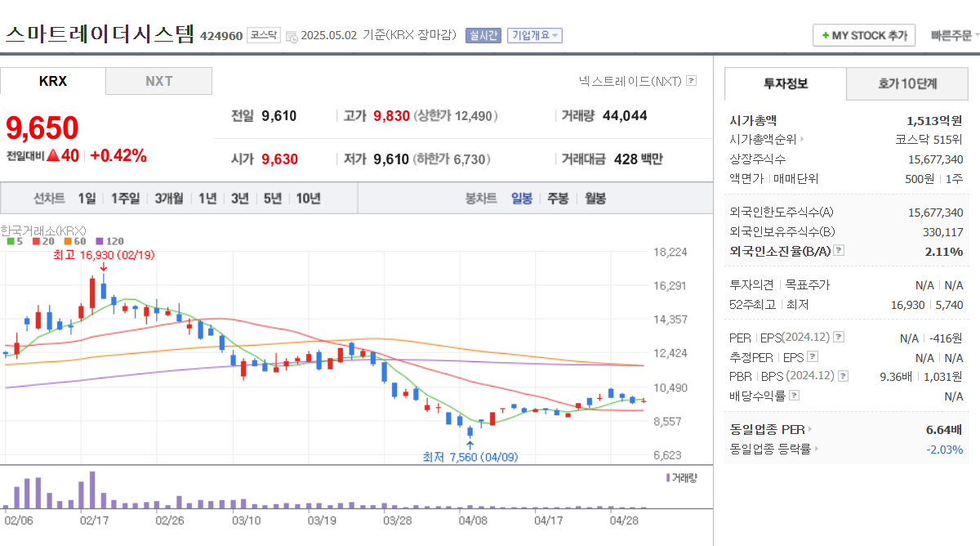Open the 추정PER/EPS help icon

[x=813, y=356]
